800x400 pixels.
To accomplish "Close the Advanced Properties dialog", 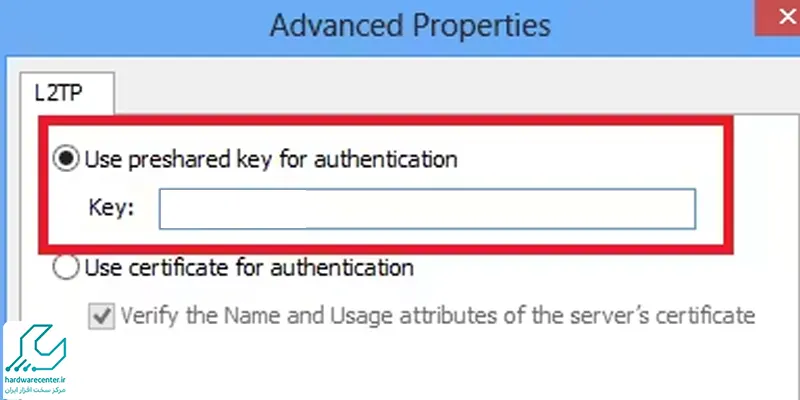I will (778, 18).
